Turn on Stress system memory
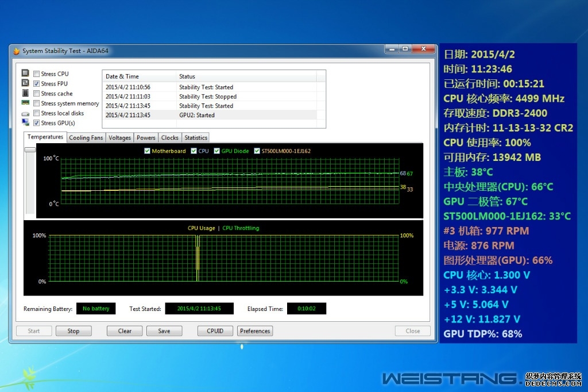Image resolution: width=588 pixels, height=392 pixels. (x=37, y=103)
